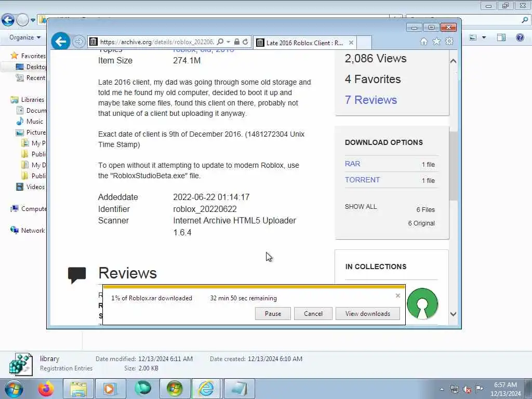The height and width of the screenshot is (399, 532).
Task: Toggle the Explorer preview pane
Action: [501, 37]
